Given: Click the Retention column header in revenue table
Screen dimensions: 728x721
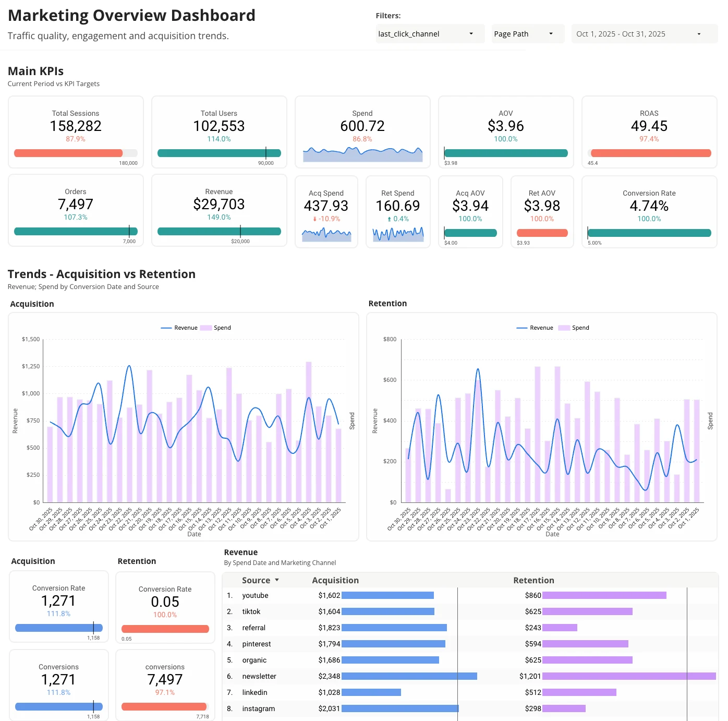Looking at the screenshot, I should (x=533, y=580).
